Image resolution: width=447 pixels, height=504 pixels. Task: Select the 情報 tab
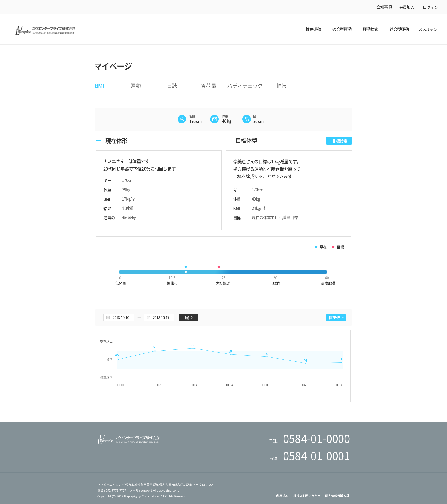coord(281,86)
